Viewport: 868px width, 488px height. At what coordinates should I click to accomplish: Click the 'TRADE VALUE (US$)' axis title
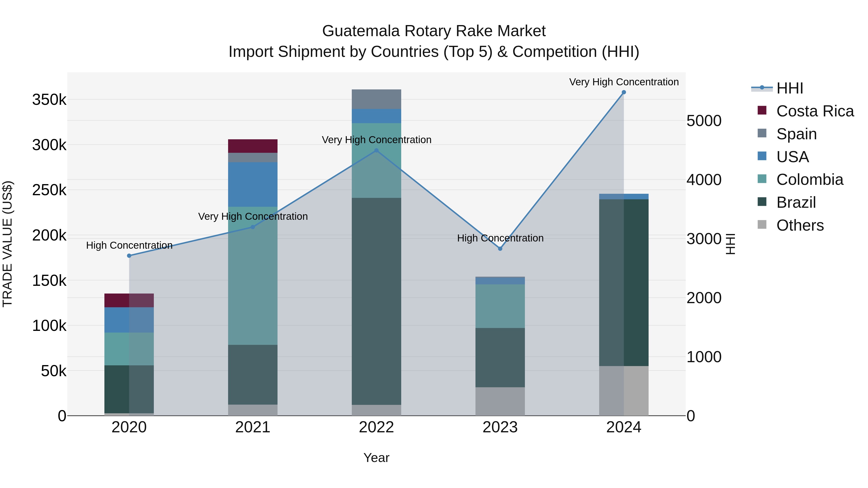click(x=7, y=244)
